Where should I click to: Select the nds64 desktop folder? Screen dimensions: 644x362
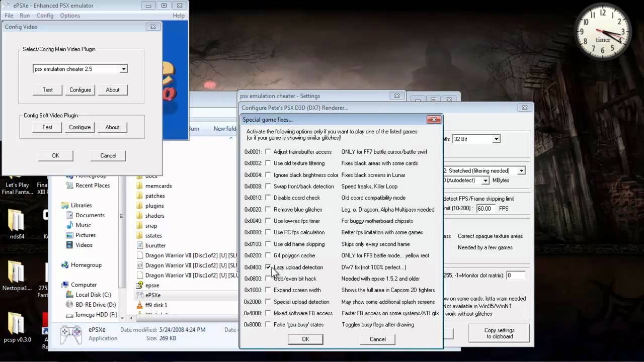pyautogui.click(x=17, y=224)
